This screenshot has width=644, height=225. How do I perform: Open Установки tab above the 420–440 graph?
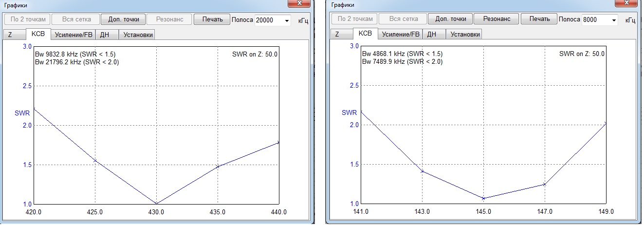click(137, 35)
